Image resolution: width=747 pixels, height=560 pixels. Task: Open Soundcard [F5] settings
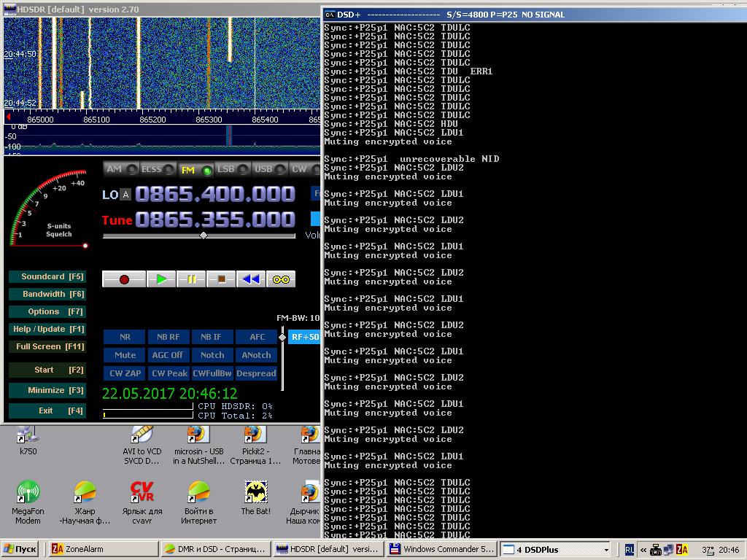47,276
